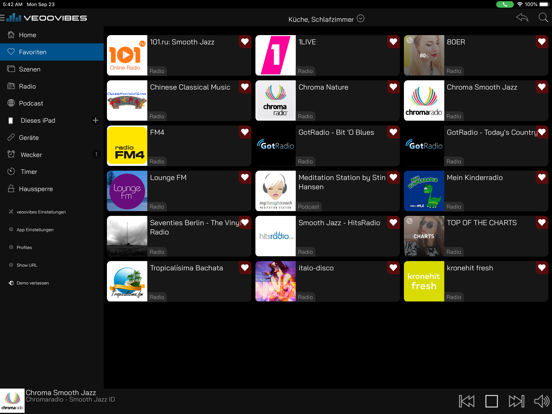
Task: Toggle heart on Tropicalisima Bachata
Action: 245,268
